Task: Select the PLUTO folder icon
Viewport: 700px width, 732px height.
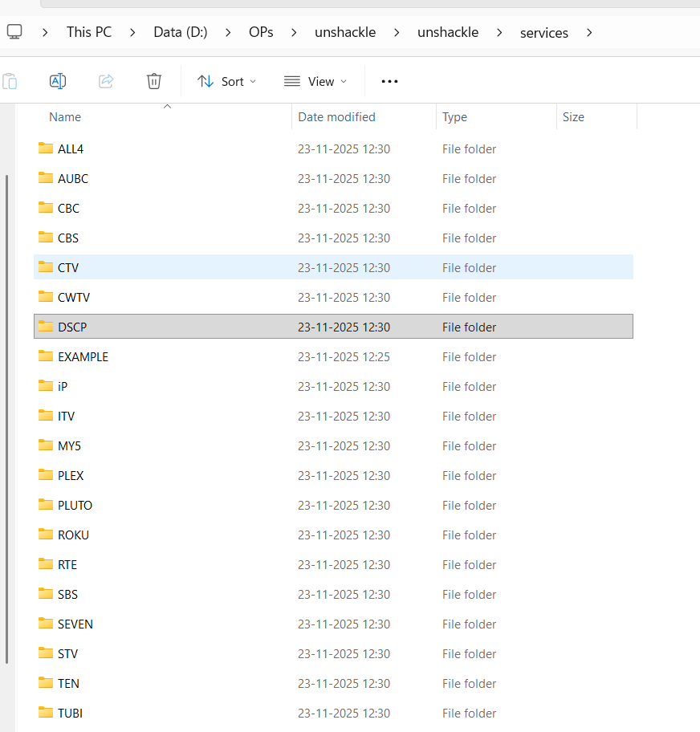Action: (46, 505)
